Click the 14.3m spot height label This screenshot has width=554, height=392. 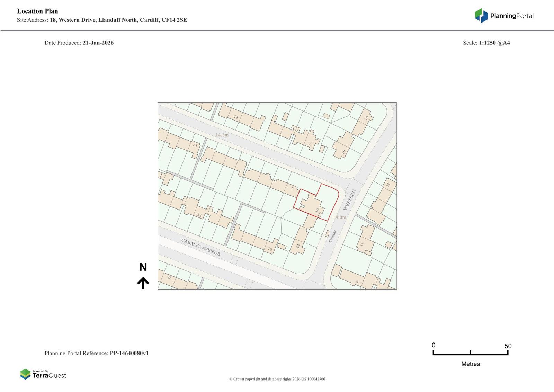click(x=222, y=135)
